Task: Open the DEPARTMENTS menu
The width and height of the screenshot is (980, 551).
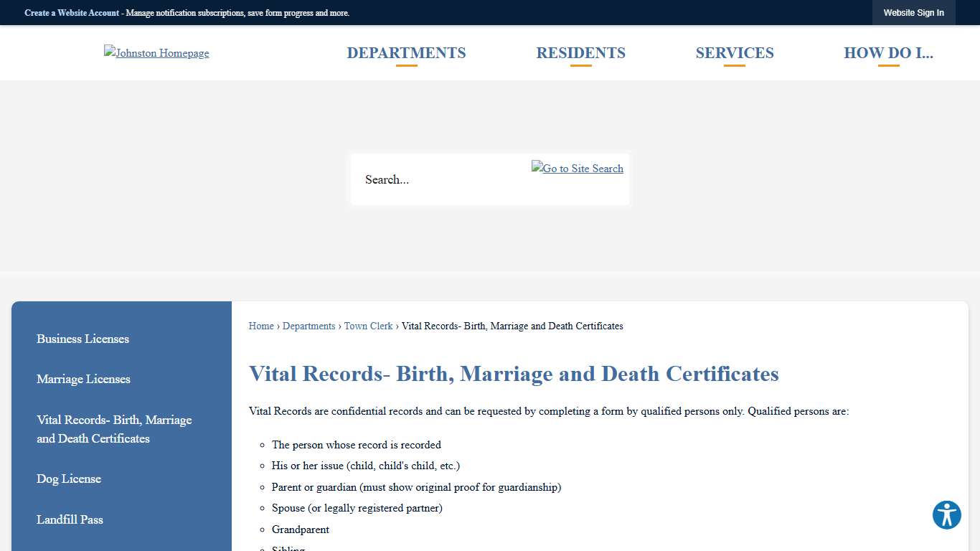Action: point(406,52)
